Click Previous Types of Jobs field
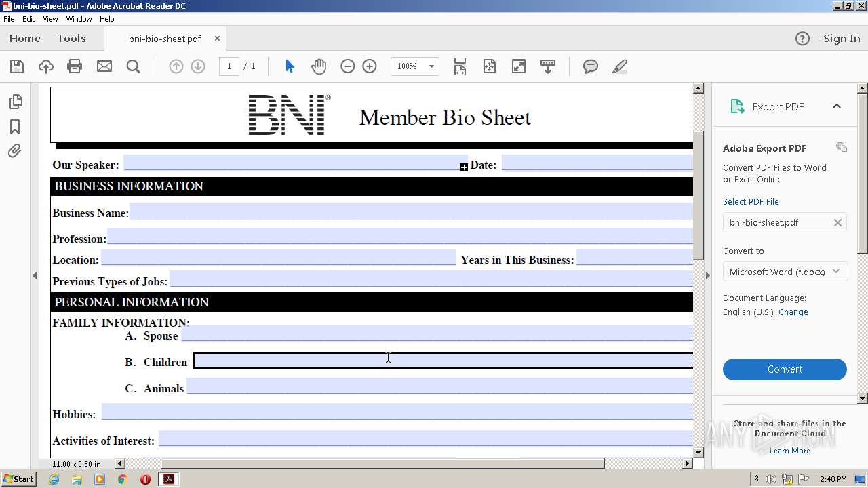 pos(431,279)
